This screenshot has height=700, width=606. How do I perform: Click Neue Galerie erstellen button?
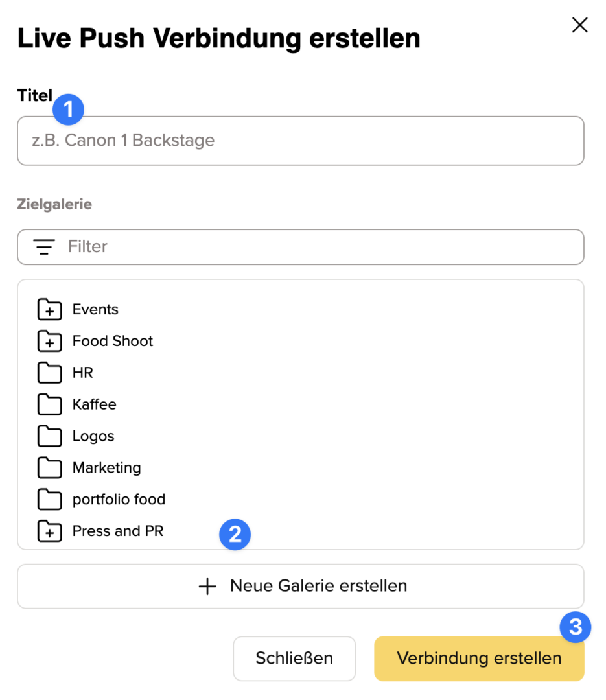point(300,587)
